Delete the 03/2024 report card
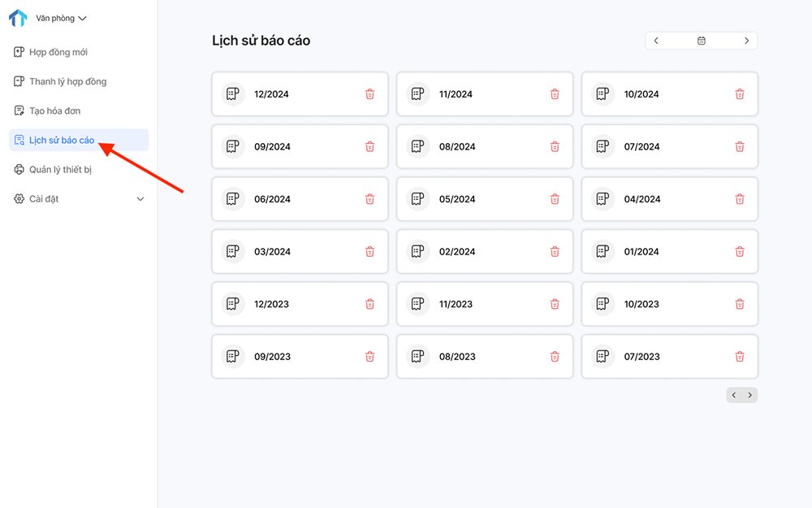 pyautogui.click(x=369, y=252)
